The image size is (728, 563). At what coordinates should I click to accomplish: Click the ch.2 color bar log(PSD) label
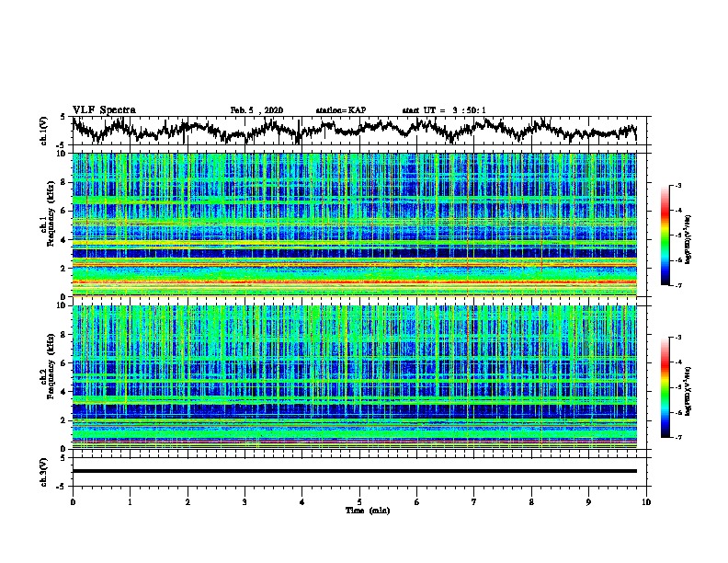(x=688, y=392)
